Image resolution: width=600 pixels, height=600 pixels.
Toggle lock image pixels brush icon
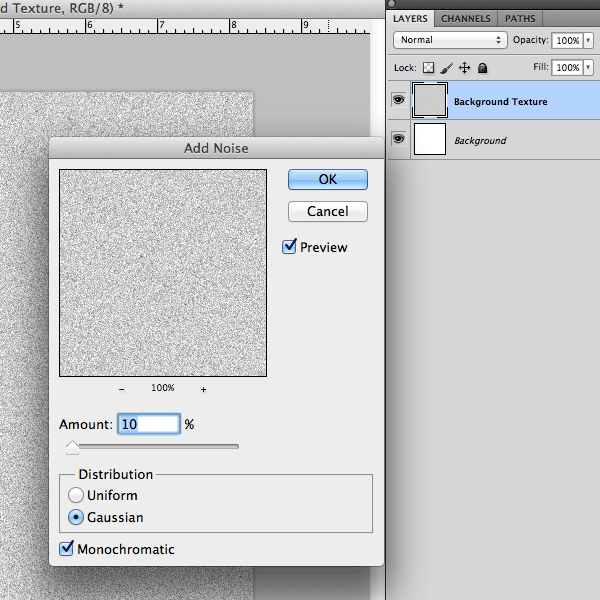tap(446, 68)
